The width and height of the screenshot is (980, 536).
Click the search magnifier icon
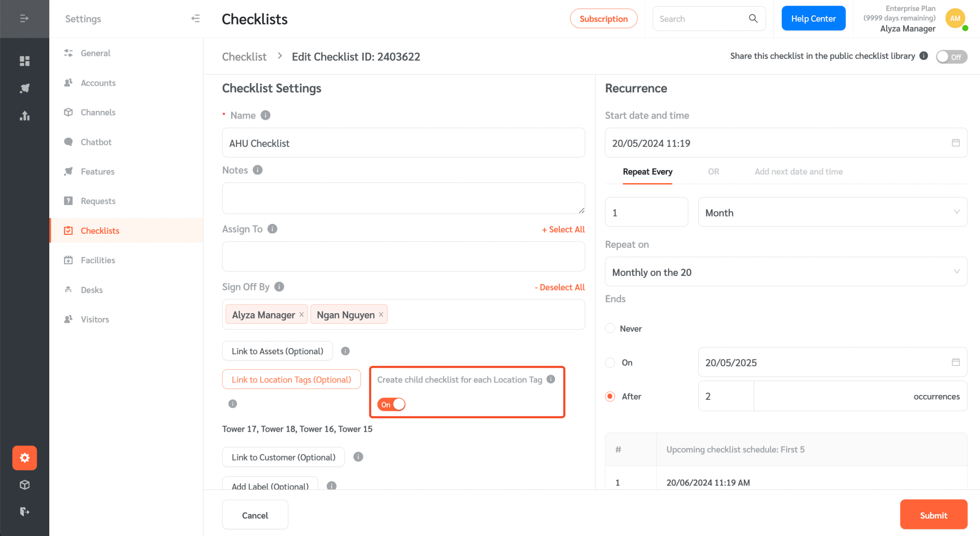click(753, 18)
